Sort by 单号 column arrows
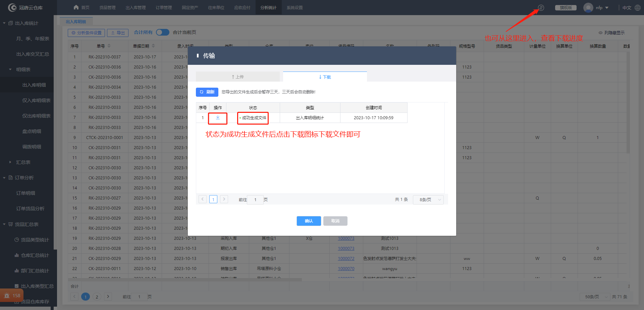The height and width of the screenshot is (310, 644). pos(109,46)
